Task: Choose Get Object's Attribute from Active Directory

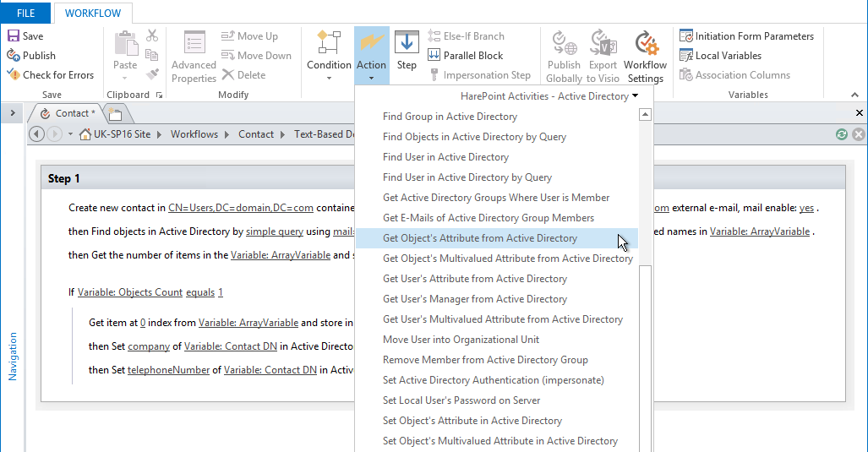Action: [497, 238]
